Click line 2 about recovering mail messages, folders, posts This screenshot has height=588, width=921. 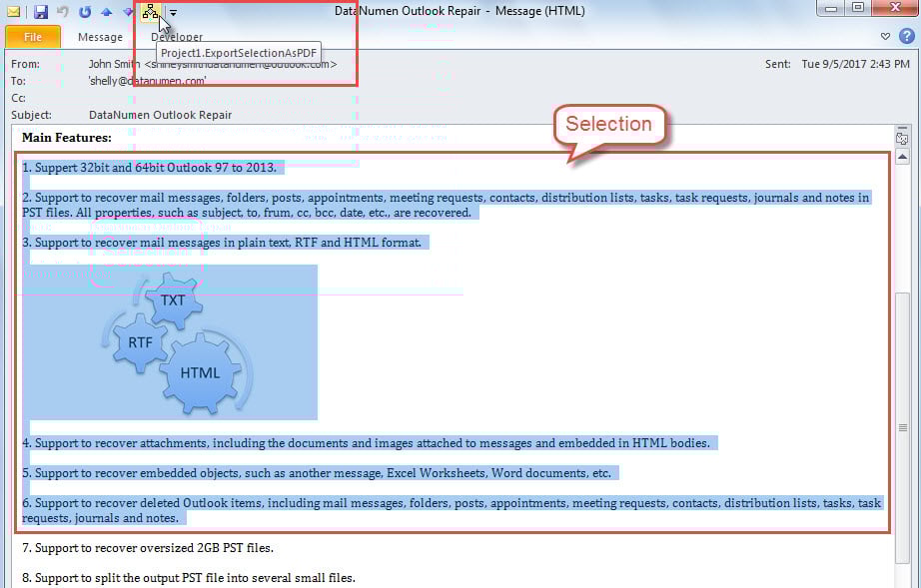pos(446,205)
